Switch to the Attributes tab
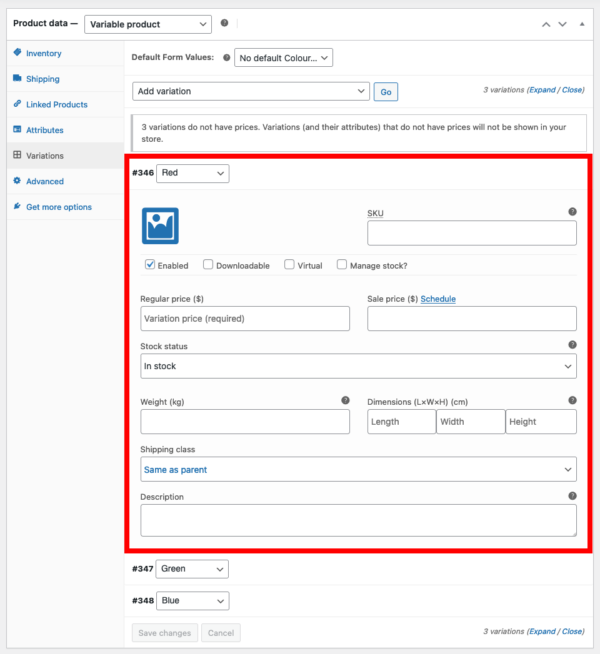The image size is (600, 654). [x=44, y=130]
